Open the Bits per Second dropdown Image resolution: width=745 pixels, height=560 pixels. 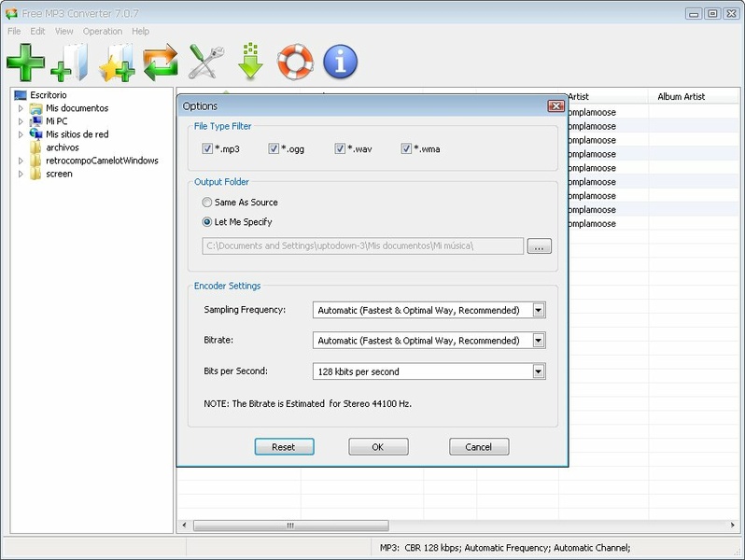pyautogui.click(x=538, y=371)
